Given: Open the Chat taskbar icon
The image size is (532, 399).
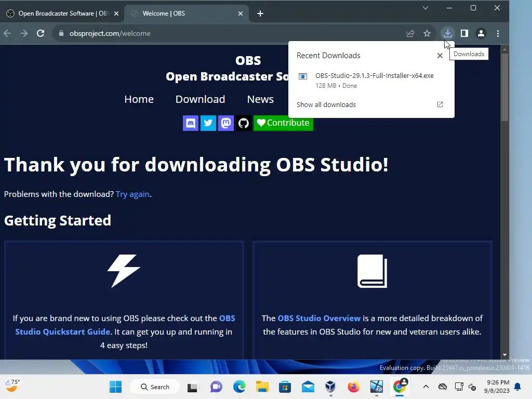Looking at the screenshot, I should click(x=216, y=387).
